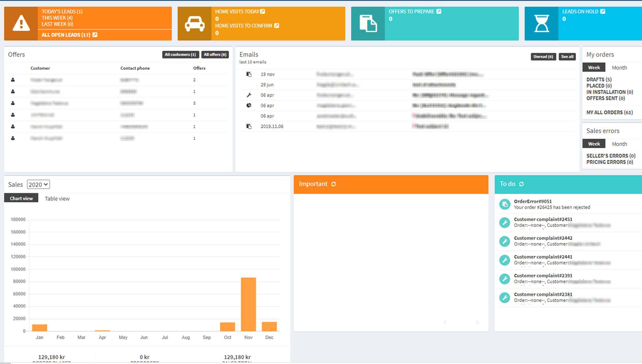Open the Sales year 2020 dropdown

point(38,184)
